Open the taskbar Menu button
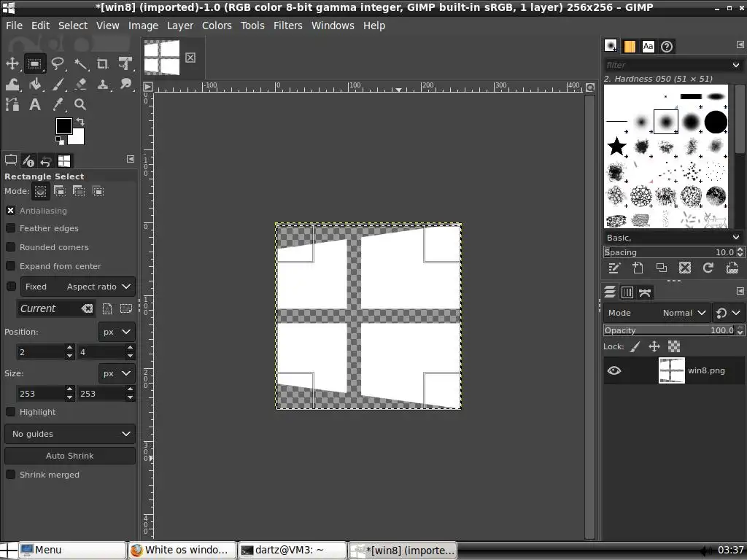Viewport: 747px width, 560px height. 72,550
